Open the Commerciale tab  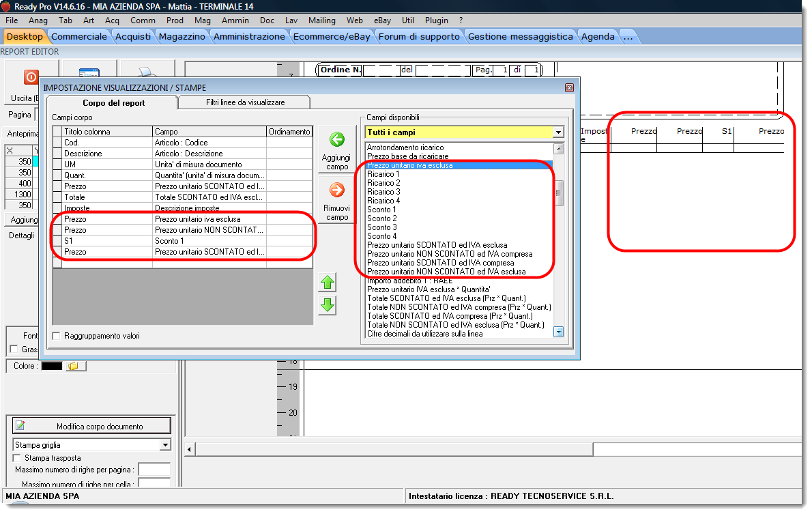[x=78, y=36]
